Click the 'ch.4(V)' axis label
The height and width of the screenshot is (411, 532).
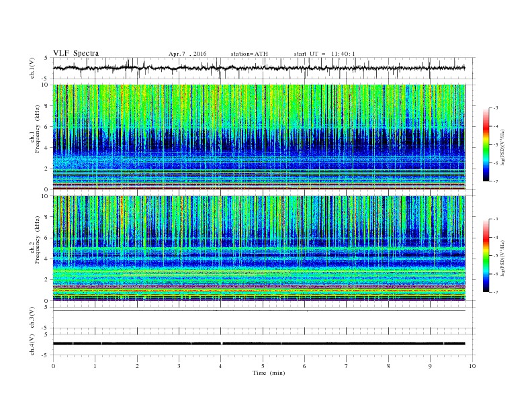tap(32, 345)
